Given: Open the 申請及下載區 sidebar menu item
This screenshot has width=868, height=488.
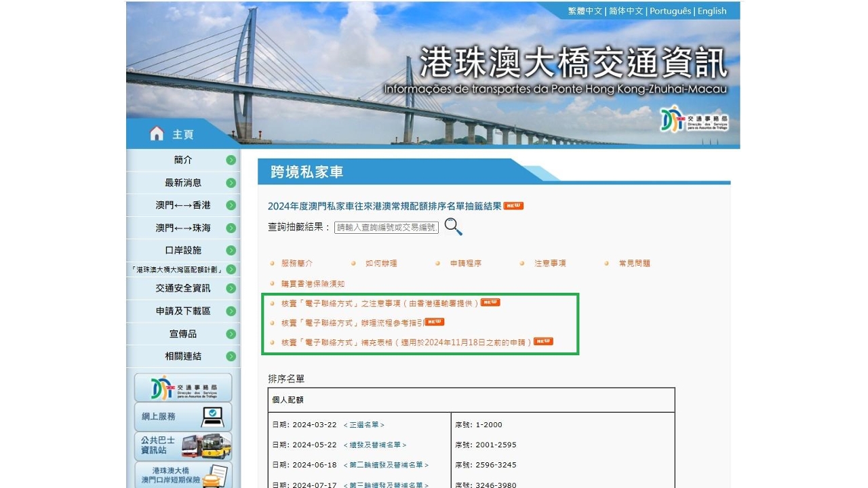Looking at the screenshot, I should pos(183,311).
